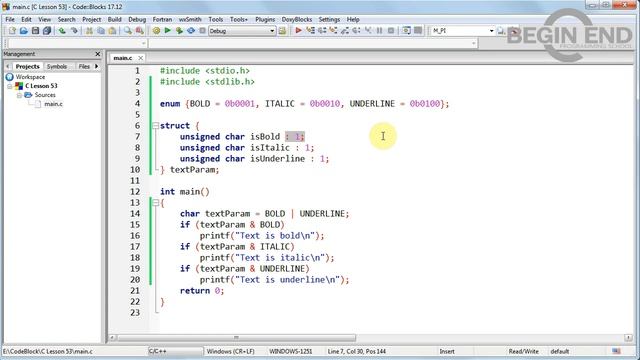Create a new file from the toolbar
Screen dimensions: 640x360
point(12,31)
